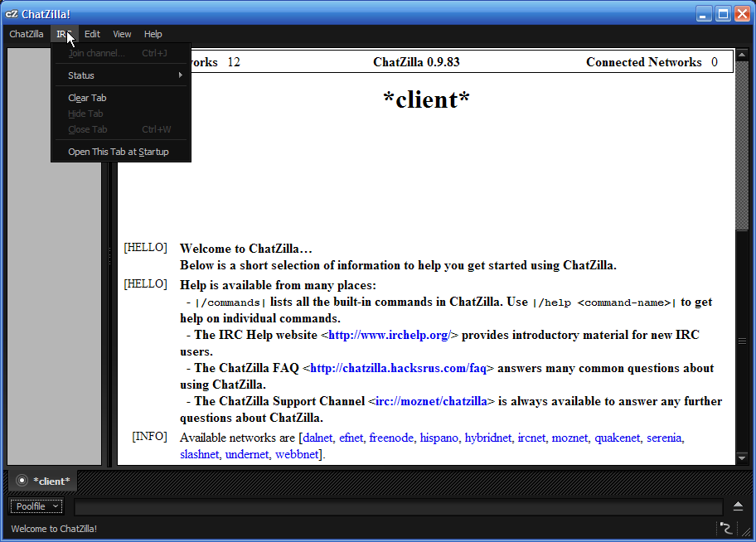Click the greyed-out Close Tab entry

[x=121, y=130]
